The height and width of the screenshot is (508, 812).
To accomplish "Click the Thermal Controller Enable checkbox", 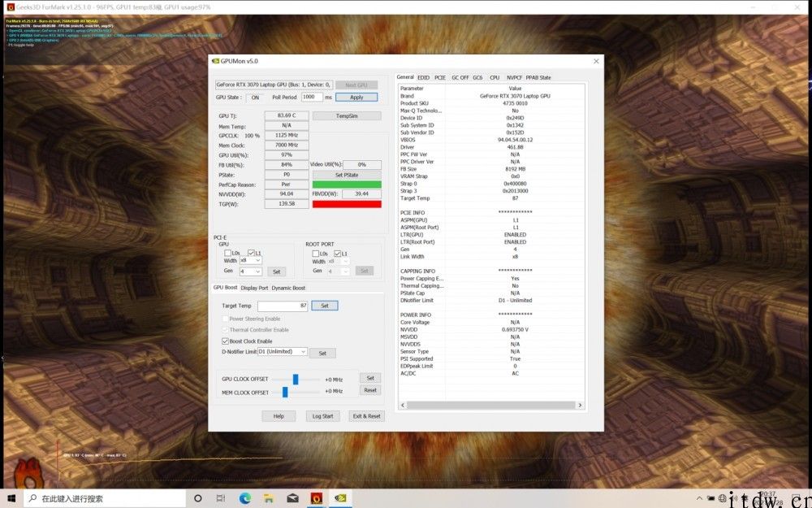I will [x=225, y=330].
